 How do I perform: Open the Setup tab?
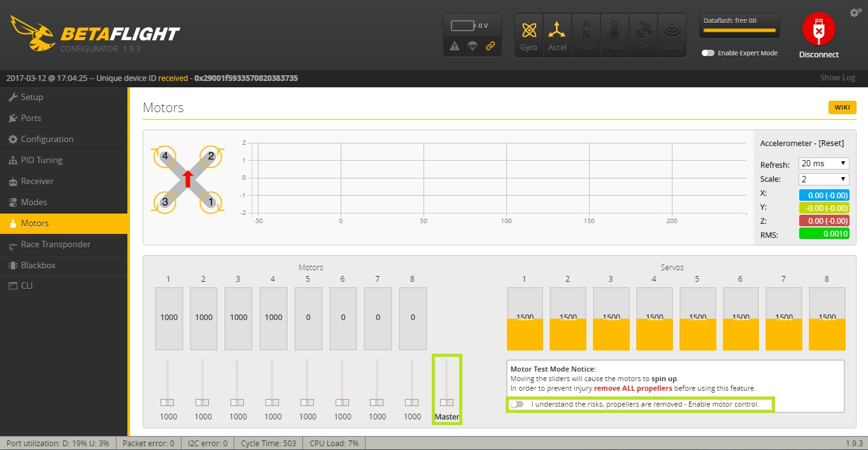tap(64, 98)
